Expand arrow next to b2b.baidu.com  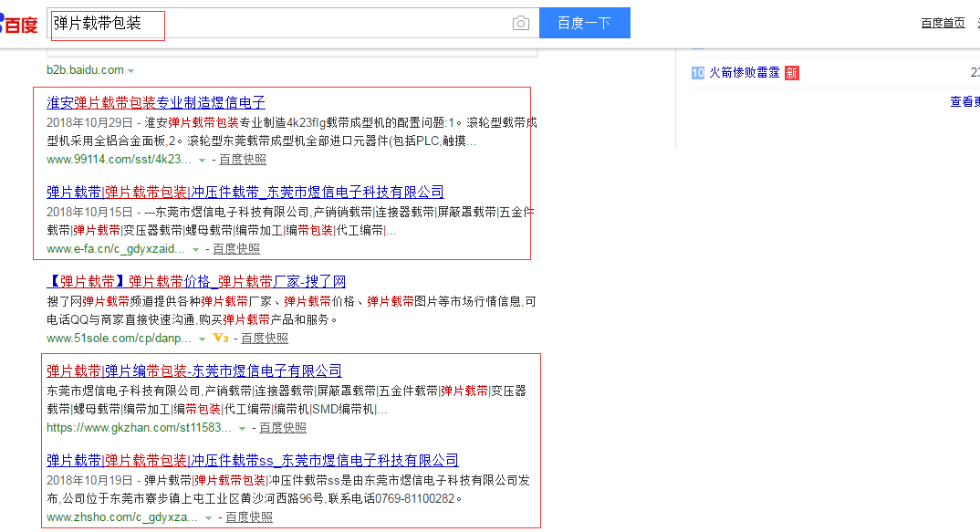point(131,70)
